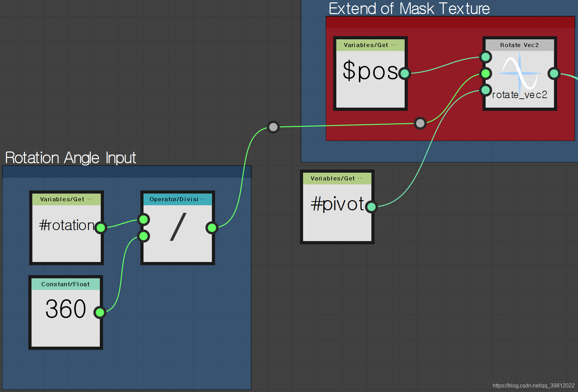The width and height of the screenshot is (578, 392).
Task: Click the bottom input port of Rotate Vec2
Action: click(x=486, y=90)
